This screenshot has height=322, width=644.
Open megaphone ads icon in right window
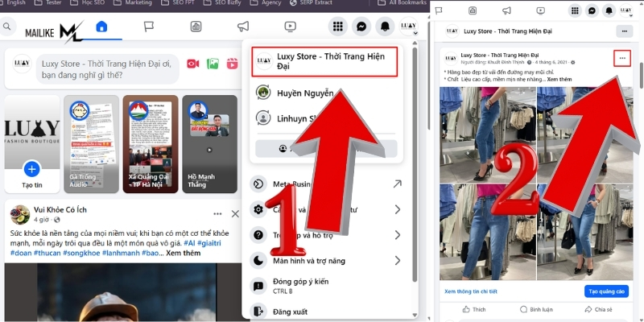point(506,10)
